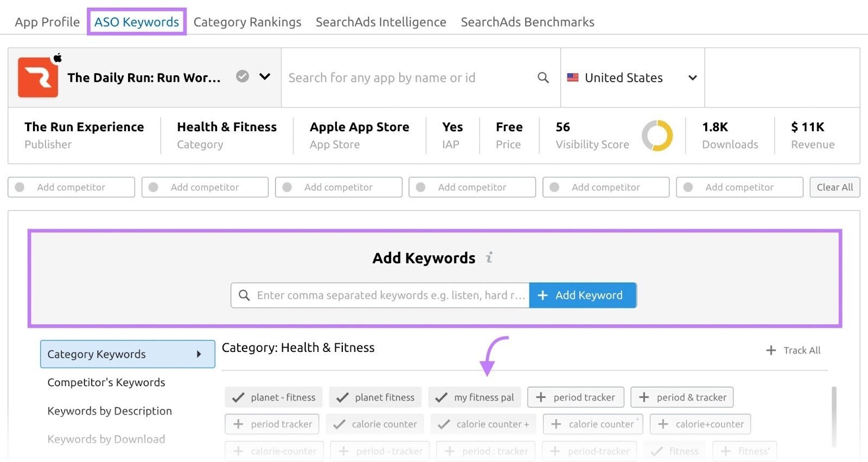This screenshot has height=462, width=868.
Task: Open the United States country dropdown
Action: [633, 78]
